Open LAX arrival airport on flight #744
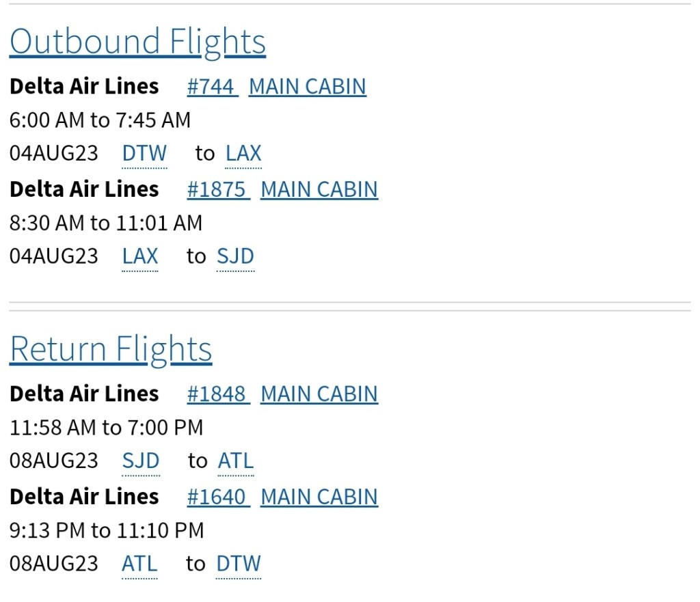The width and height of the screenshot is (700, 602). pyautogui.click(x=243, y=154)
